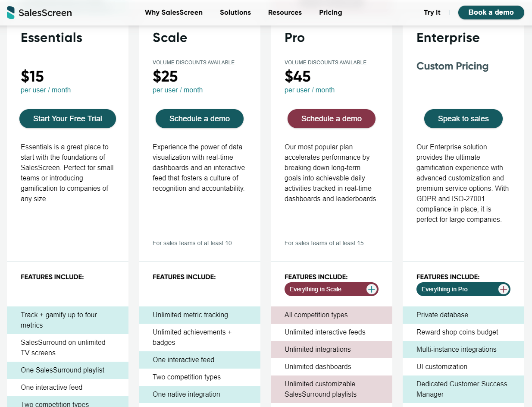
Task: Select the Unlimited metric tracking feature row
Action: (x=200, y=315)
